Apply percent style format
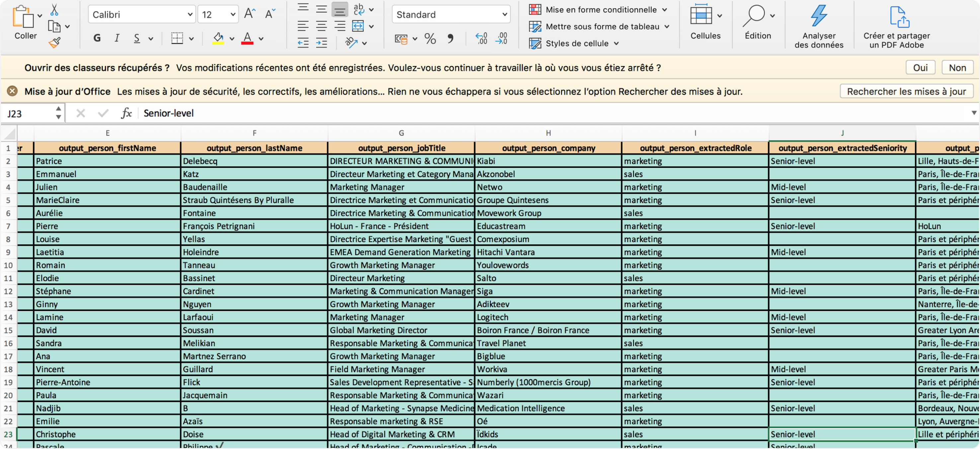 (430, 38)
